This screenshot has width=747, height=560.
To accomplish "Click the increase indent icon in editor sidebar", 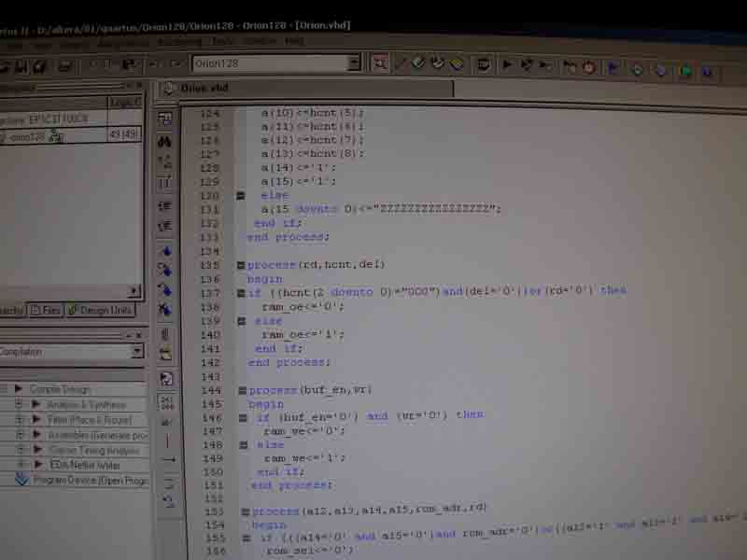I will coord(165,205).
